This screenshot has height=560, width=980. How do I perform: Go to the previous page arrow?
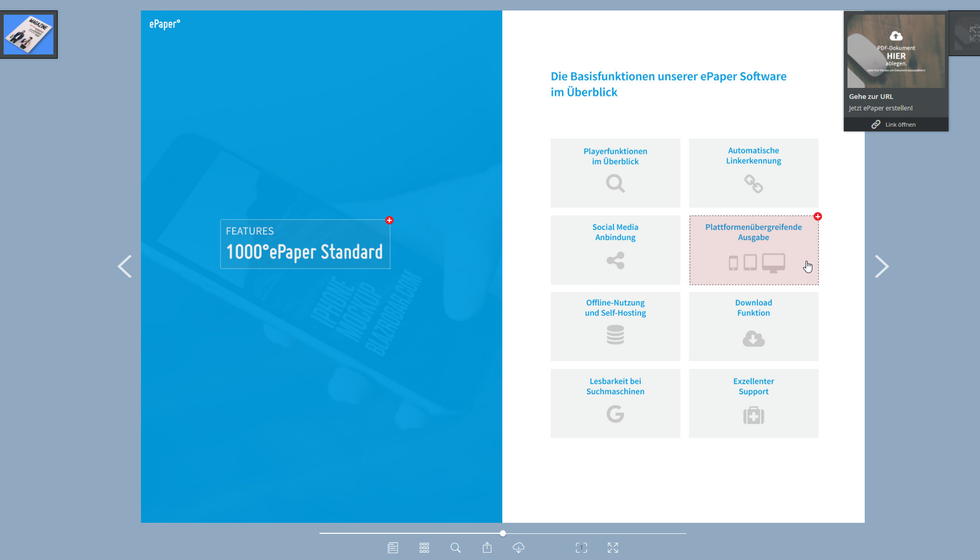pos(125,266)
